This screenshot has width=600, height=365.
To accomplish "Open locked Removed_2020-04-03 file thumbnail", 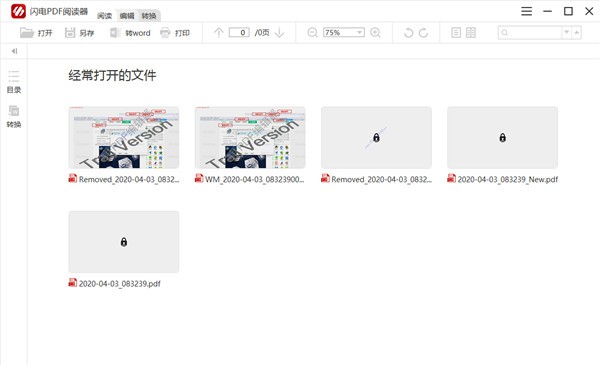I will pos(376,137).
